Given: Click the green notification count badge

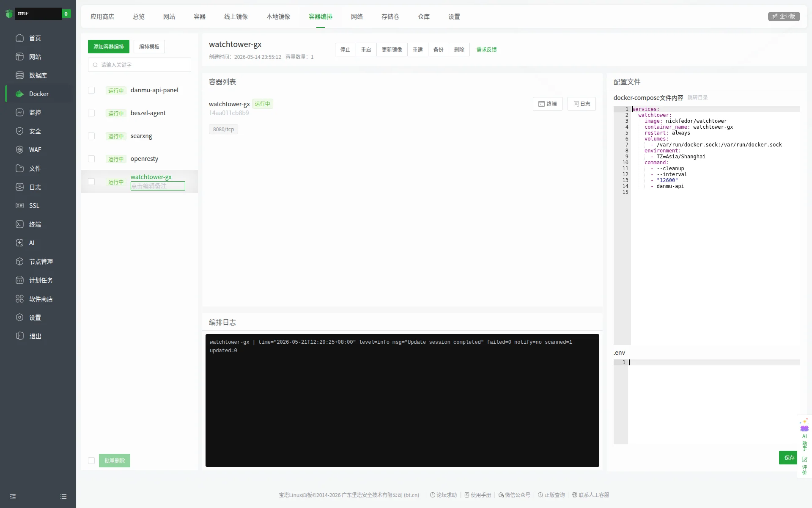Looking at the screenshot, I should [x=66, y=14].
